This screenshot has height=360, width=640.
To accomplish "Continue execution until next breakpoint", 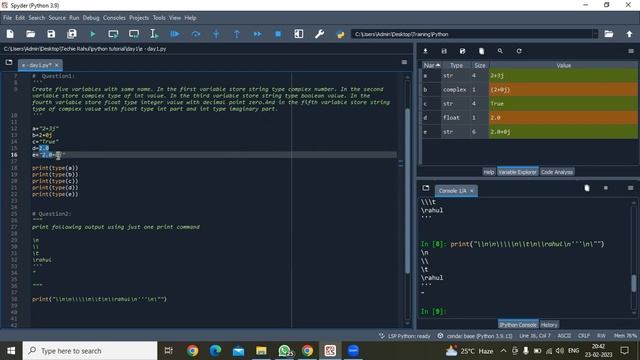I will [257, 34].
